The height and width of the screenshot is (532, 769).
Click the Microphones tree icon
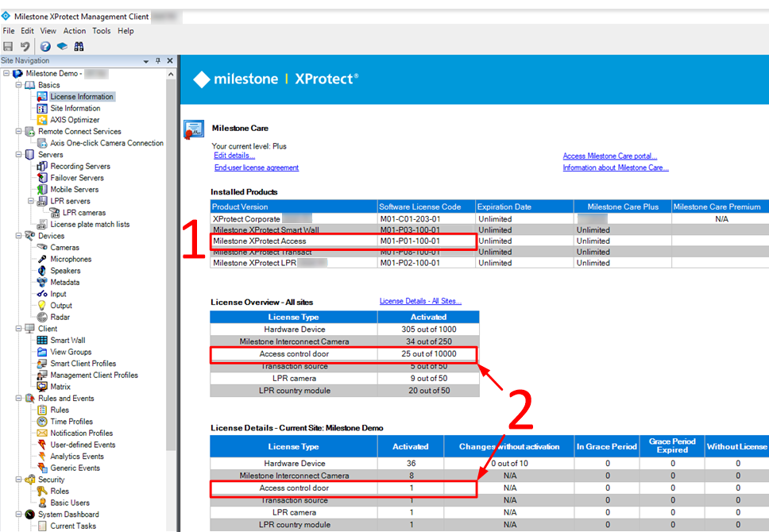(x=42, y=259)
